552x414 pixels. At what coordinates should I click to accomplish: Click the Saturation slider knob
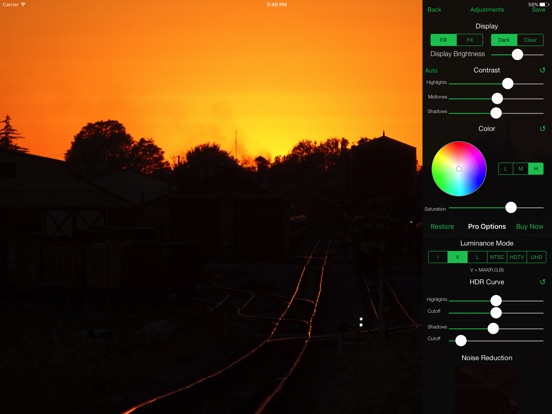[511, 208]
